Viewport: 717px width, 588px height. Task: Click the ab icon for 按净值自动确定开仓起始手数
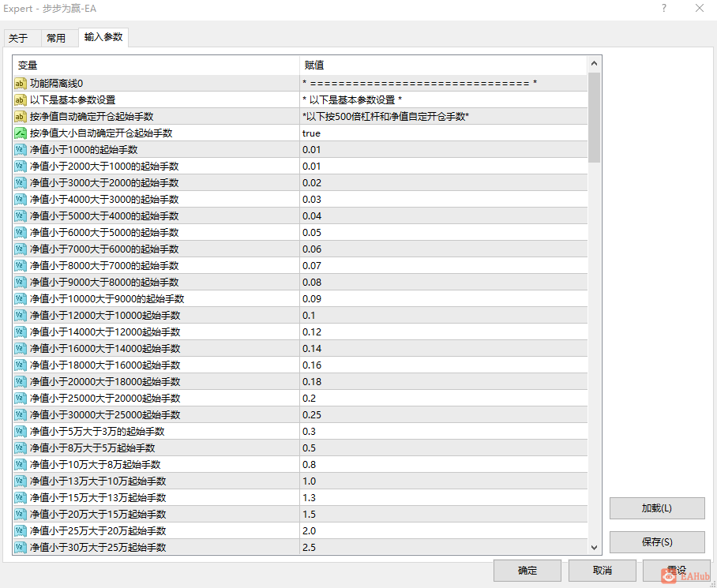[21, 117]
